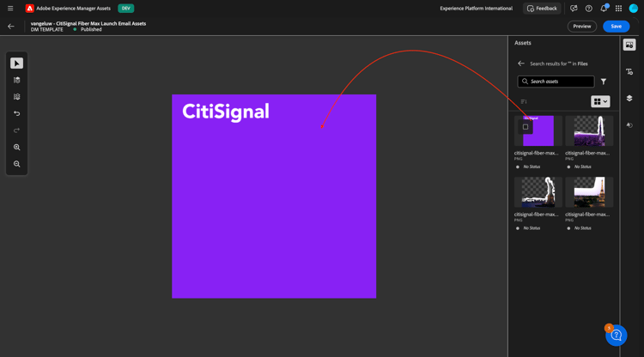644x357 pixels.
Task: Select the purple skyline tower thumbnail in the top row
Action: click(x=589, y=130)
